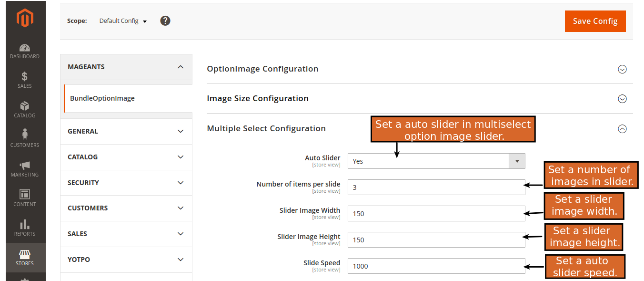Select the BundleOptionImage menu item

pyautogui.click(x=102, y=97)
